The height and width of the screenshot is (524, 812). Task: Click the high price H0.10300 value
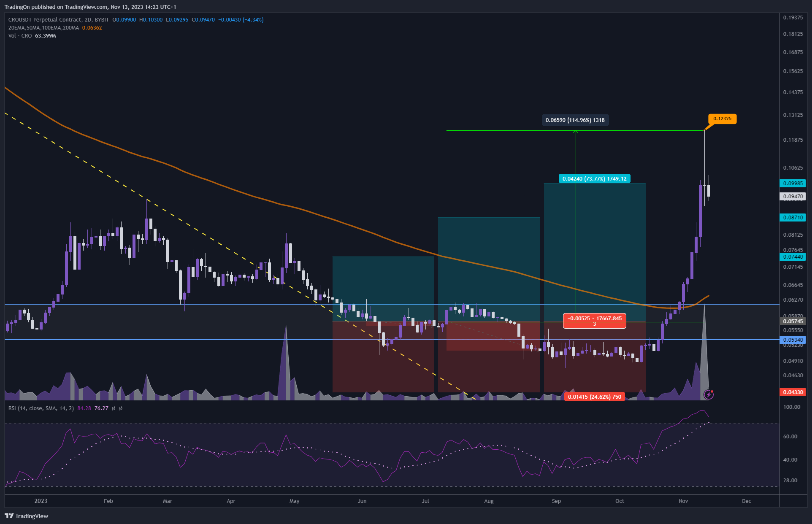click(x=151, y=19)
